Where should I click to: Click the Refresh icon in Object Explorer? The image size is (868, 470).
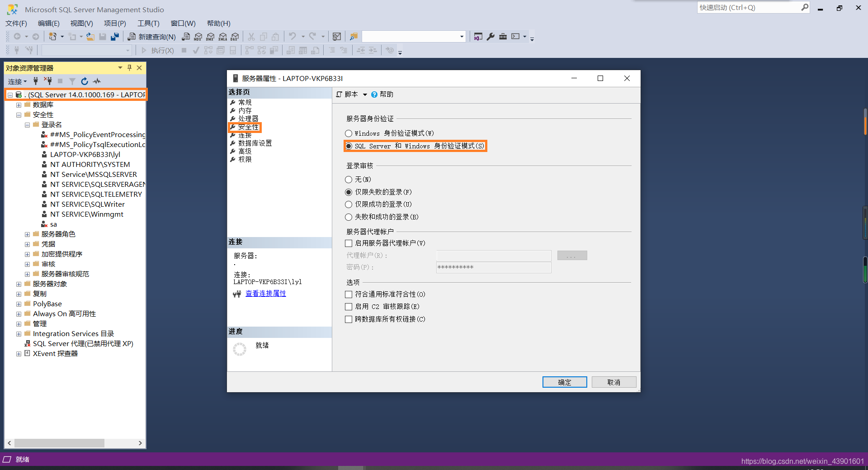[x=85, y=81]
